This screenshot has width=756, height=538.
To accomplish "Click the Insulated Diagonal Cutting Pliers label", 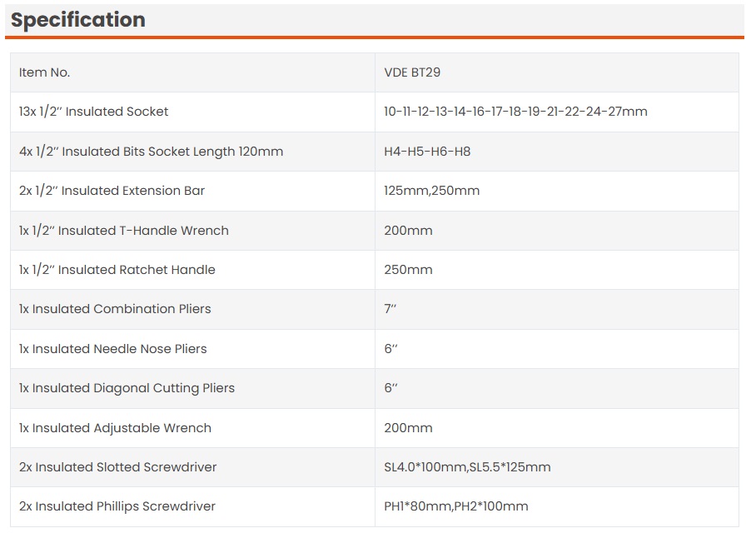I will pyautogui.click(x=127, y=388).
